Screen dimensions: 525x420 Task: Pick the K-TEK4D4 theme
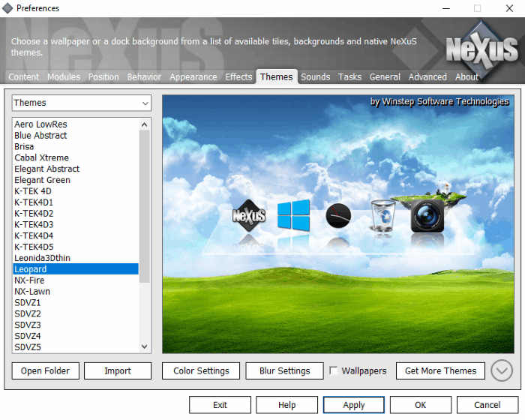(76, 235)
